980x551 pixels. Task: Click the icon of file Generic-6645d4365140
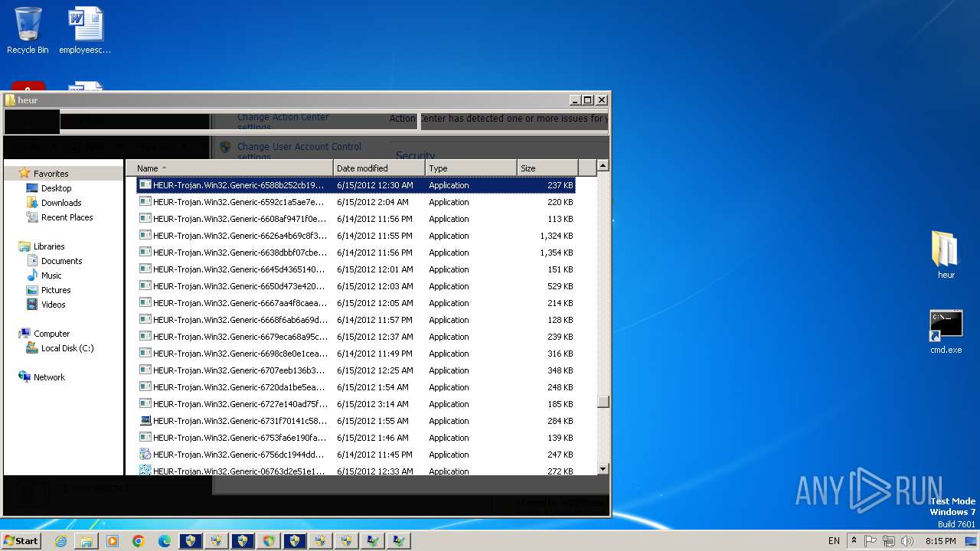[x=145, y=269]
